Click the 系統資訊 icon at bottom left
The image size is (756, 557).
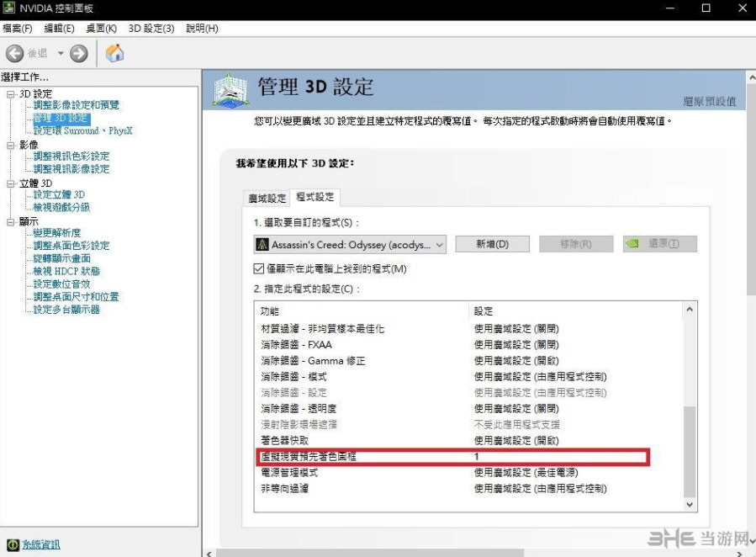tap(13, 544)
